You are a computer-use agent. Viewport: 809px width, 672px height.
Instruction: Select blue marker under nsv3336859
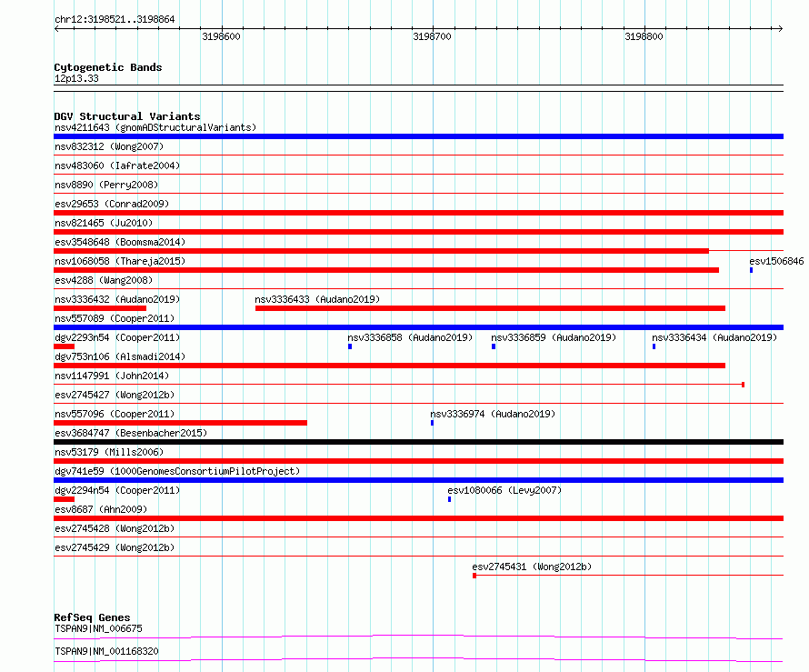tap(494, 346)
